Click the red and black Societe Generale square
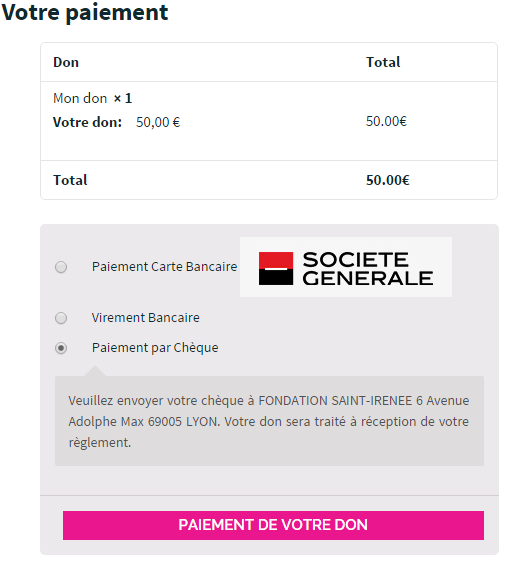This screenshot has width=507, height=563. [x=276, y=269]
